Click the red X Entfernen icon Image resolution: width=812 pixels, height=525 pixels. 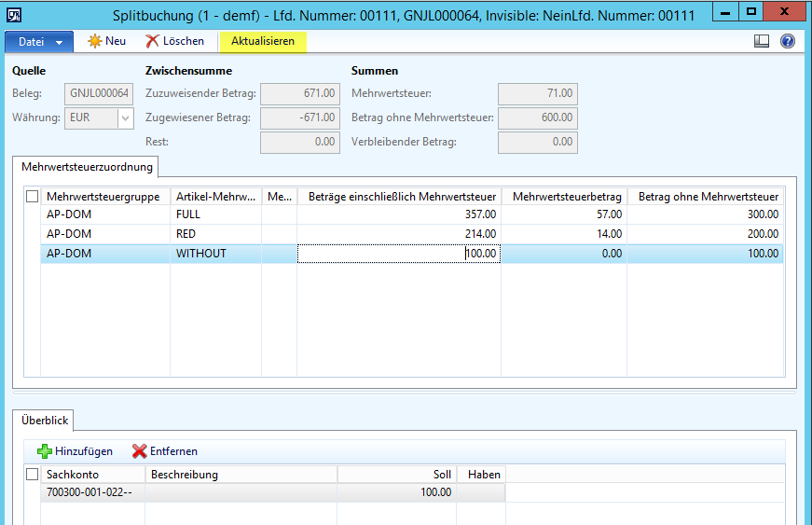click(x=139, y=451)
